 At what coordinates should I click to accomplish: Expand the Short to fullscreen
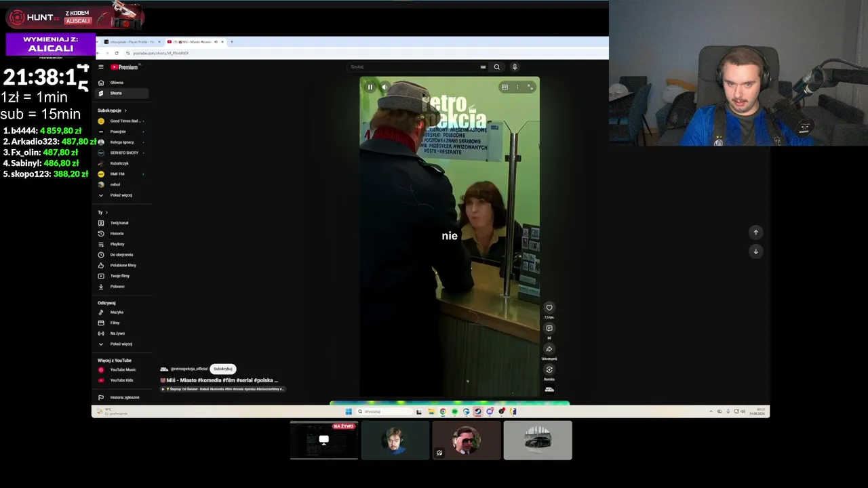tap(530, 87)
